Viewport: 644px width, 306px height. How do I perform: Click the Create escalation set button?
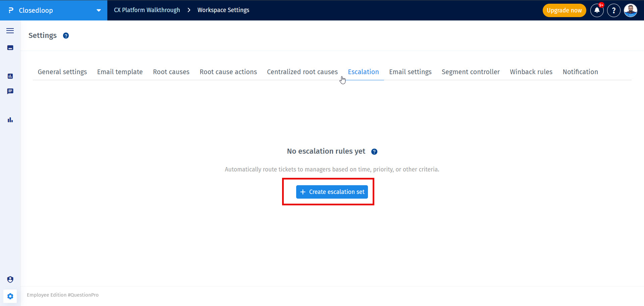(x=332, y=192)
